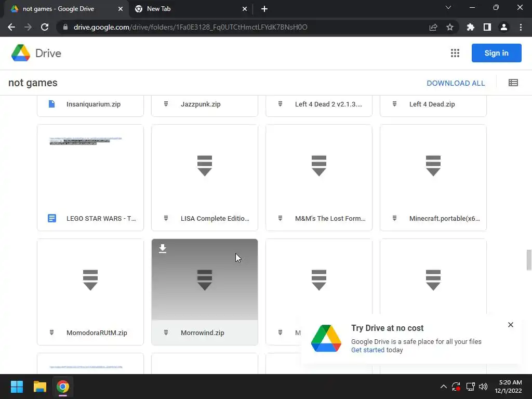532x399 pixels.
Task: Dismiss the Try Drive at no cost popup
Action: pyautogui.click(x=511, y=325)
